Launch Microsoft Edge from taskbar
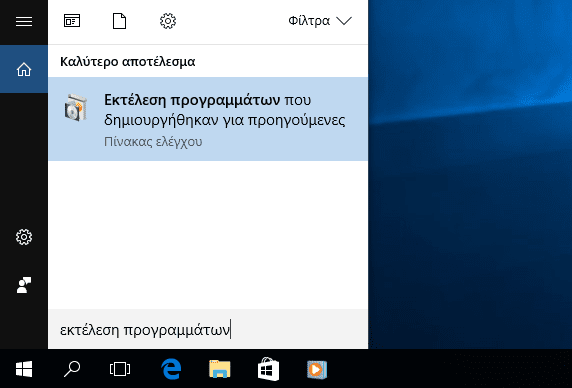The height and width of the screenshot is (388, 572). (171, 369)
